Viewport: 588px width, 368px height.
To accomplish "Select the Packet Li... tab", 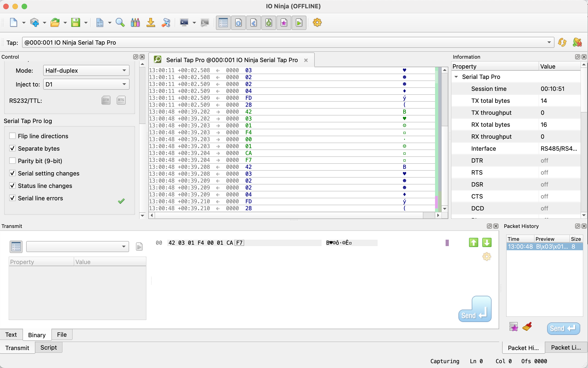I will 566,348.
